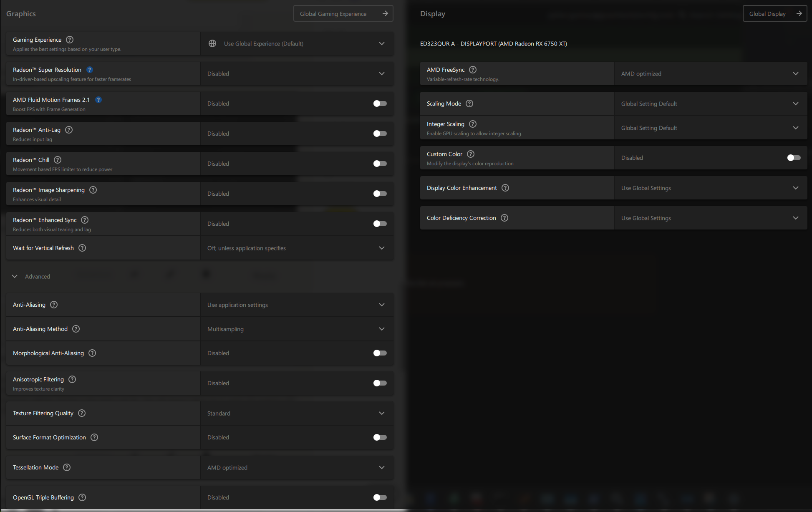Screen dimensions: 812x512
Task: Enable Radeon Chill toggle
Action: (x=380, y=164)
